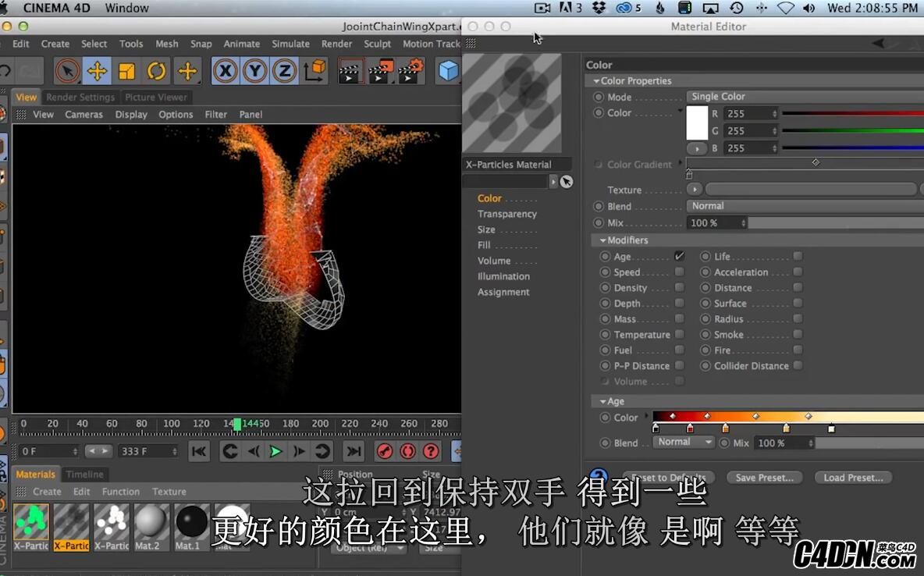924x576 pixels.
Task: Open Edit Render Settings icon
Action: coord(410,71)
